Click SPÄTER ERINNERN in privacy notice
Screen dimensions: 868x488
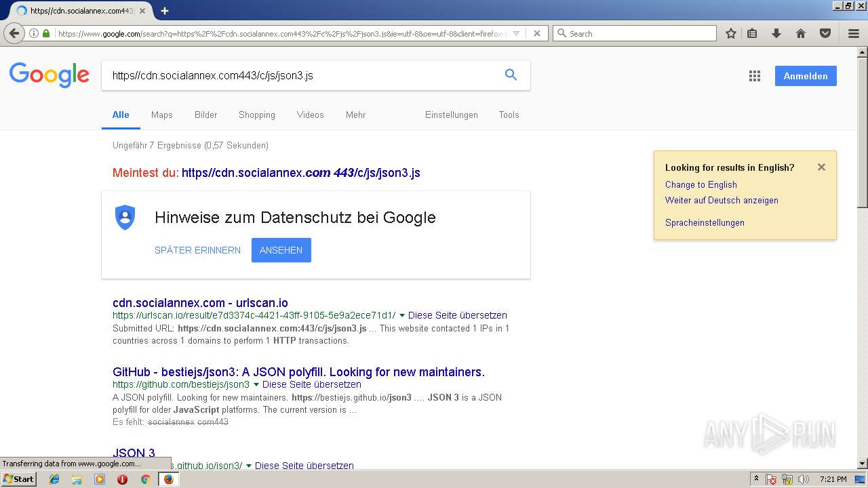pyautogui.click(x=197, y=250)
